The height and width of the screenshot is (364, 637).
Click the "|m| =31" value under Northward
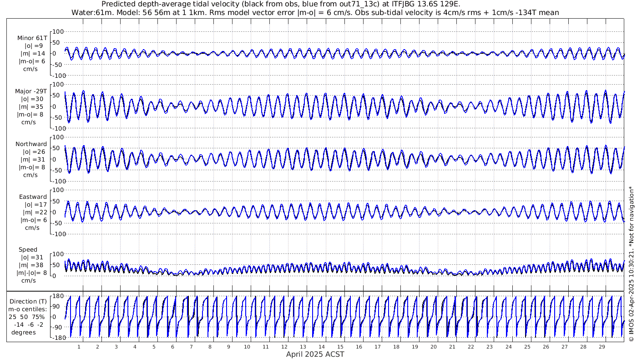tap(34, 160)
